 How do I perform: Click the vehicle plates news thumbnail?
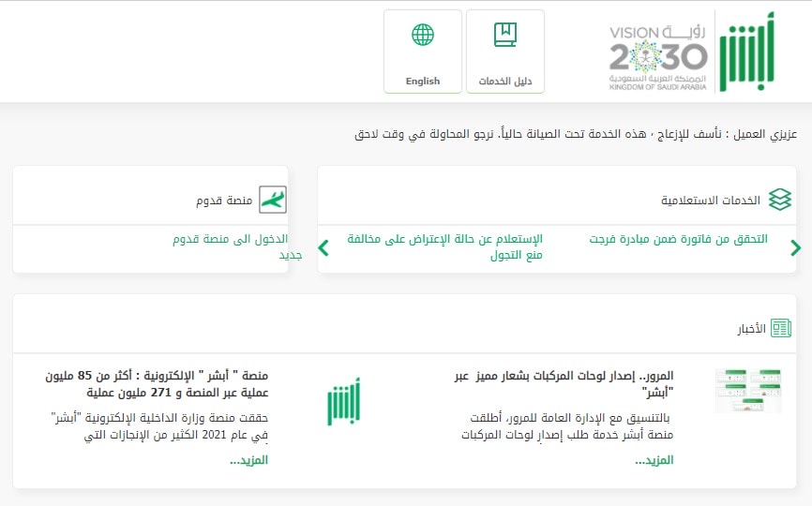(x=747, y=391)
